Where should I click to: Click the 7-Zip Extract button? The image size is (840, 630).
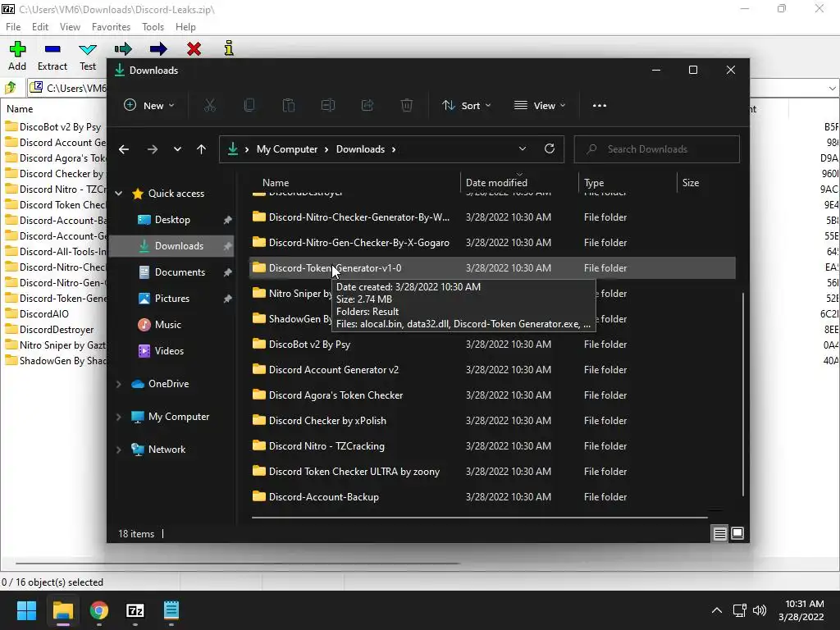52,56
